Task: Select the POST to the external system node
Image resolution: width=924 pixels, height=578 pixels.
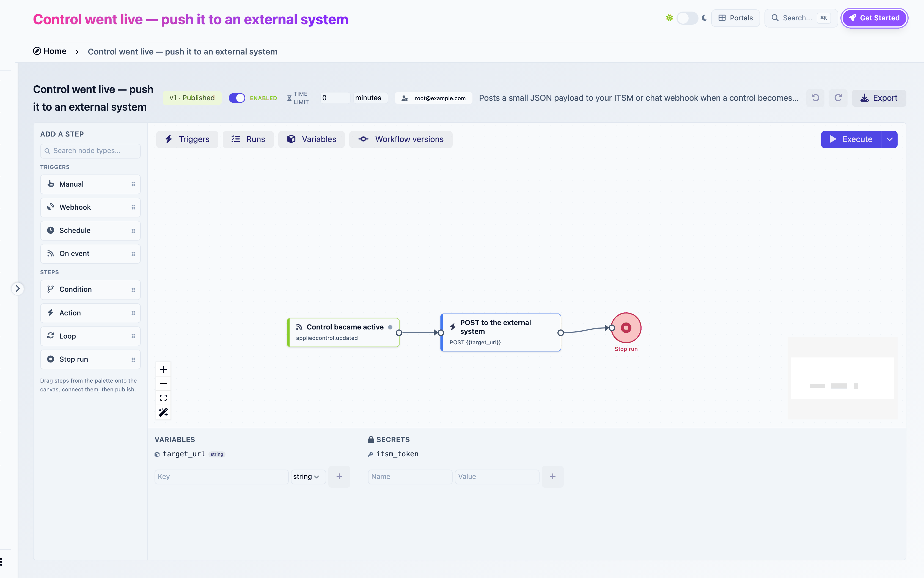Action: pyautogui.click(x=501, y=332)
